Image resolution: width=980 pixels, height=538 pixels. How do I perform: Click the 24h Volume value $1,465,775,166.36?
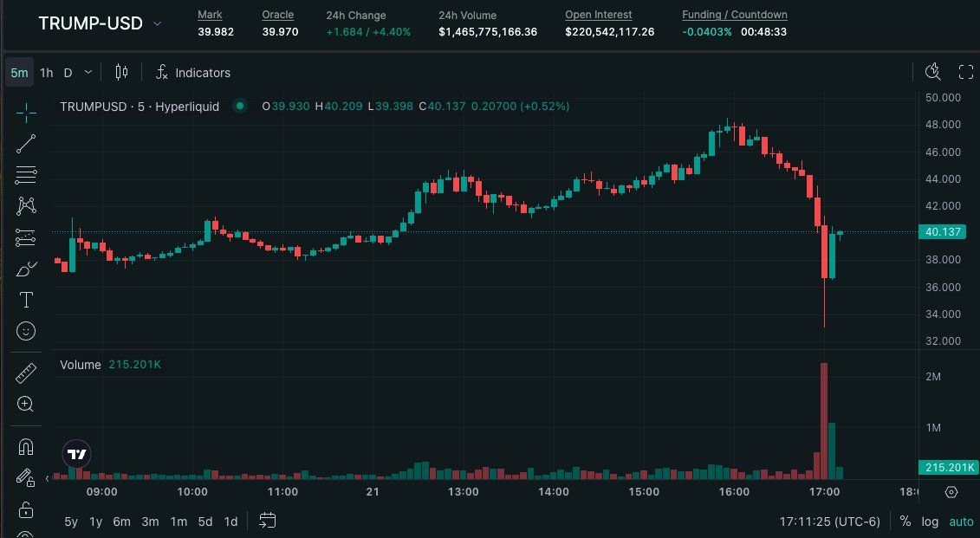(488, 32)
